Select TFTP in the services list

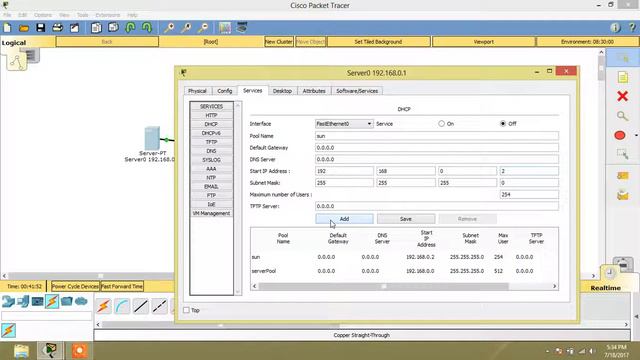point(211,142)
